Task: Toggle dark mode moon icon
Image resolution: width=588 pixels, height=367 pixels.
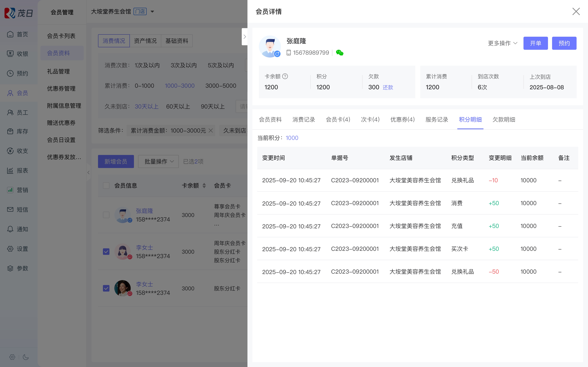Action: [26, 357]
